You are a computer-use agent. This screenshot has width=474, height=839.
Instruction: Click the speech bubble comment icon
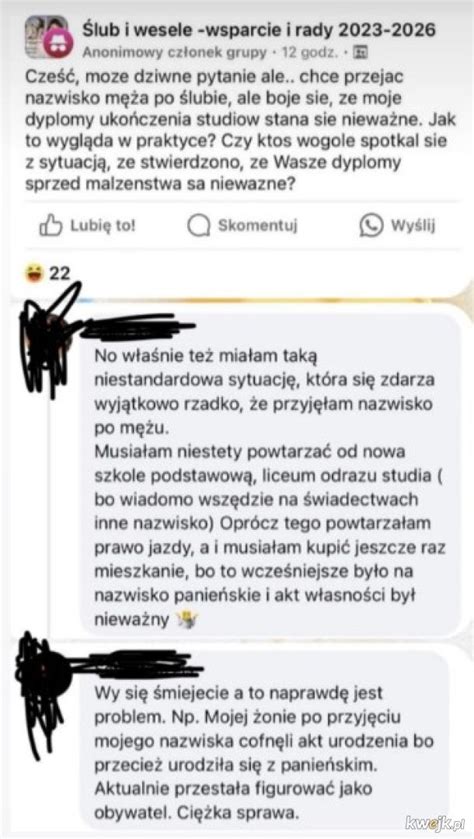(x=198, y=226)
